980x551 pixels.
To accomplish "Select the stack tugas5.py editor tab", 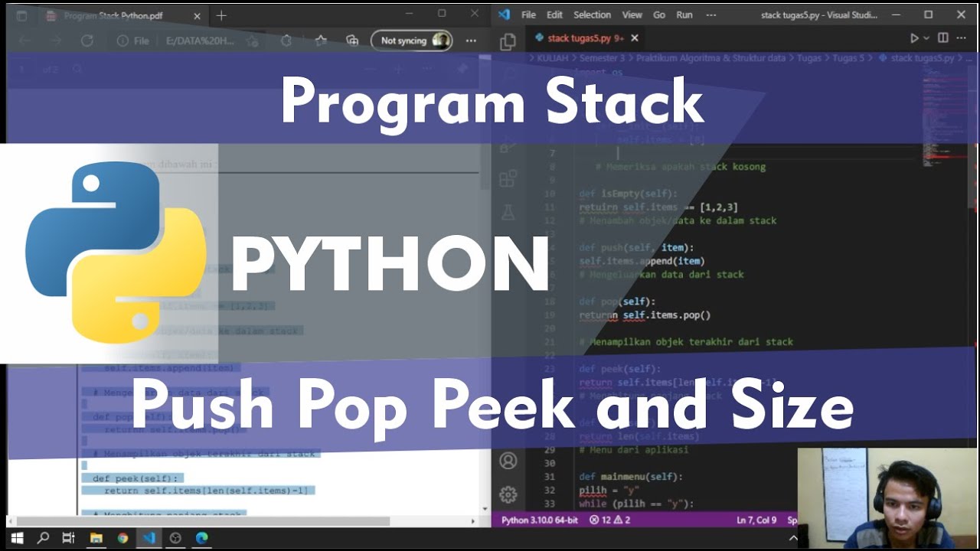I will coord(586,37).
